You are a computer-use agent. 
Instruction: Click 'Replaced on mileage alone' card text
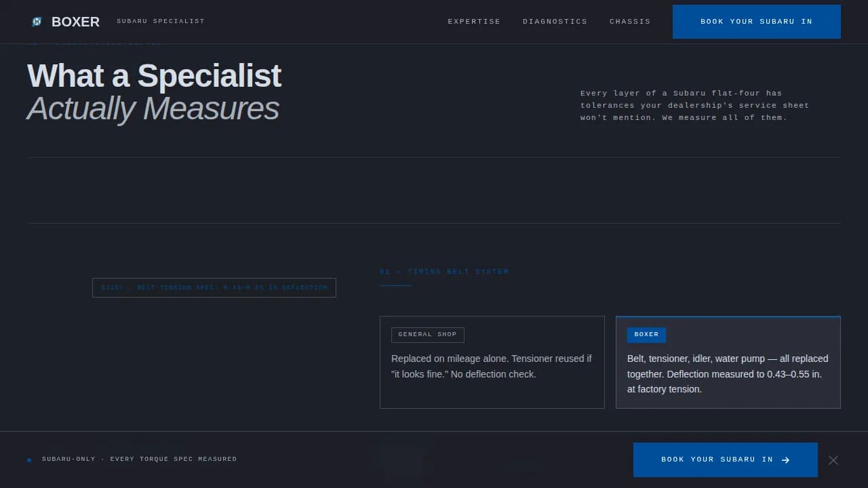click(x=492, y=366)
